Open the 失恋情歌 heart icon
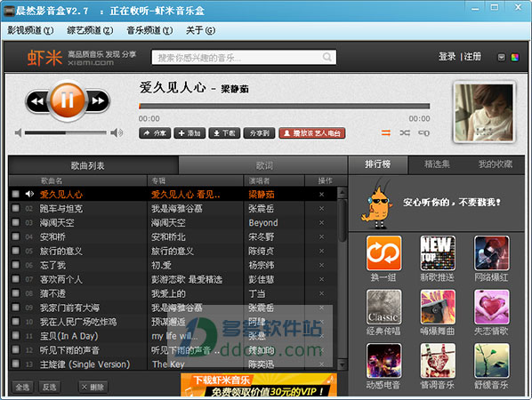This screenshot has height=400, width=532. pyautogui.click(x=492, y=307)
